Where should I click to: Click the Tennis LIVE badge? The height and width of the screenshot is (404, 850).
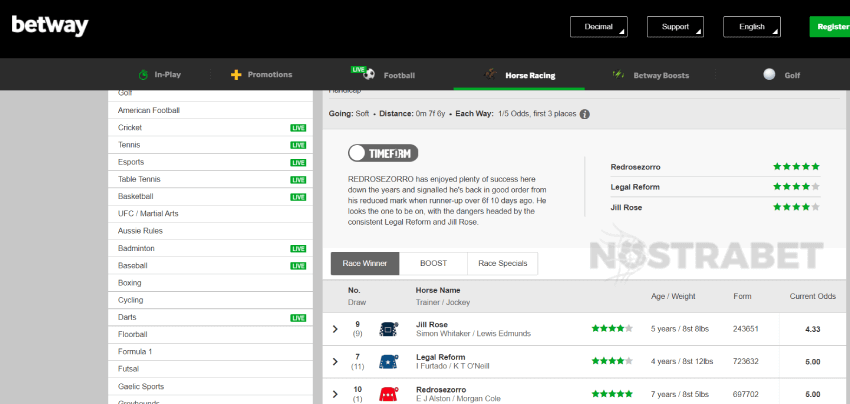point(298,145)
